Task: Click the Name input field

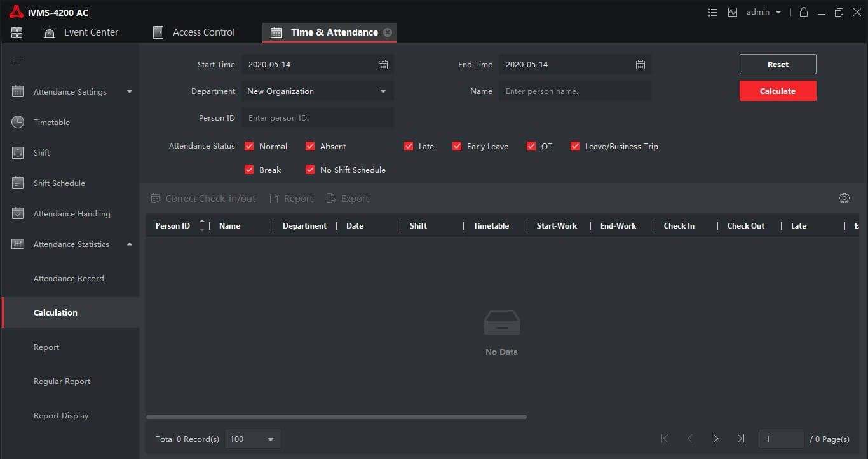Action: pos(574,91)
